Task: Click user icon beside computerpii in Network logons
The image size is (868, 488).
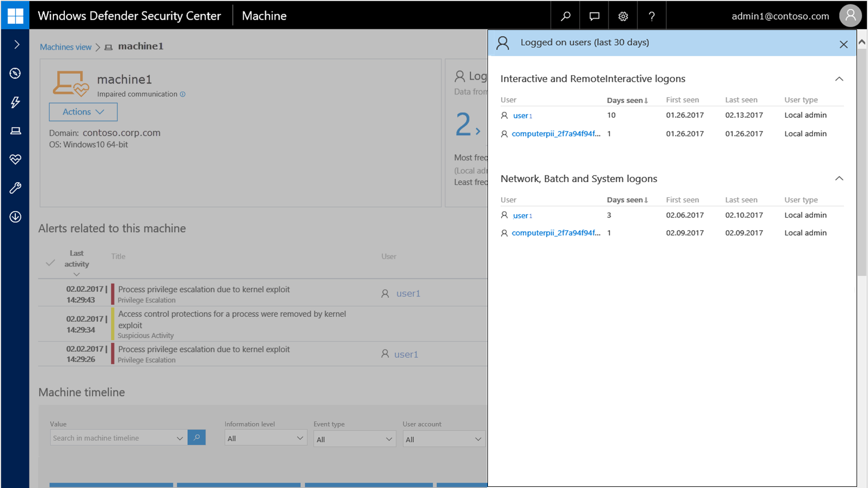Action: pos(504,233)
